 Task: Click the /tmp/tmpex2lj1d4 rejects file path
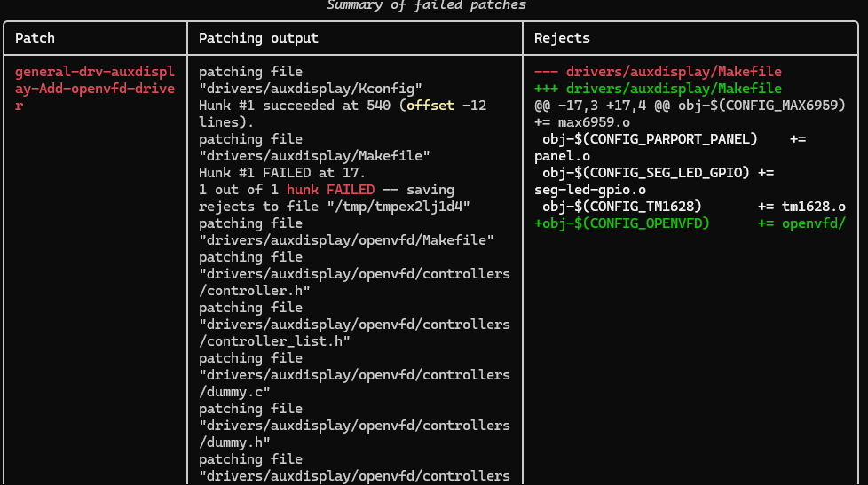point(398,207)
